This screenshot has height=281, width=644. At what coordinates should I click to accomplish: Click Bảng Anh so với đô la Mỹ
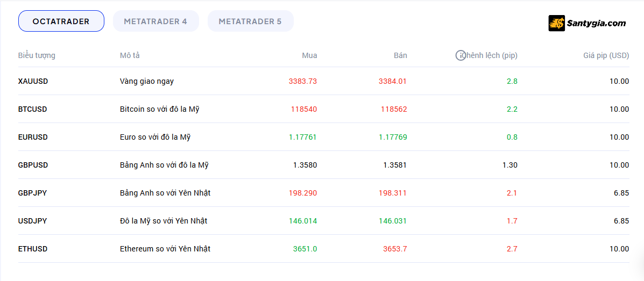coord(164,165)
